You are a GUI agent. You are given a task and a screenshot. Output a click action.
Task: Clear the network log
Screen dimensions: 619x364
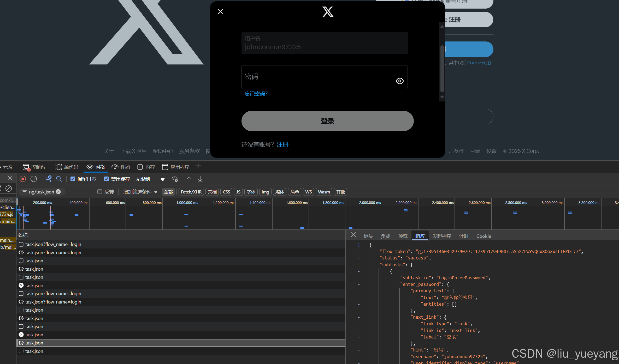pyautogui.click(x=34, y=179)
